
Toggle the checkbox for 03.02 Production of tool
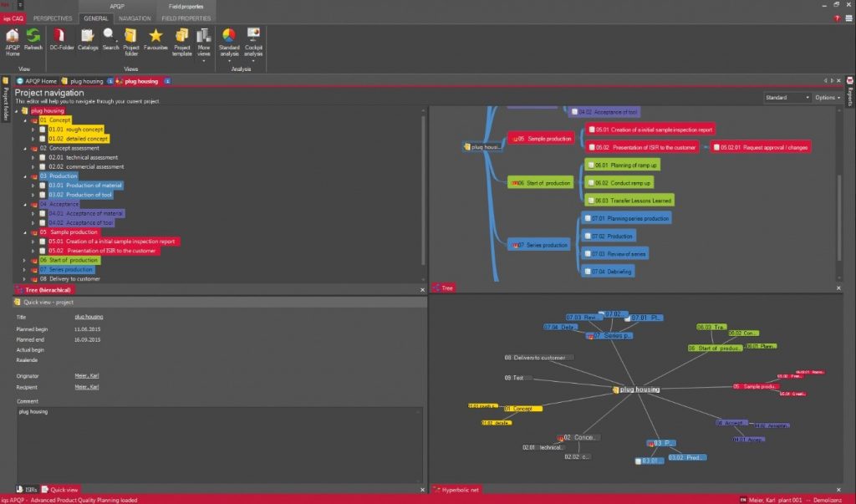[x=42, y=195]
